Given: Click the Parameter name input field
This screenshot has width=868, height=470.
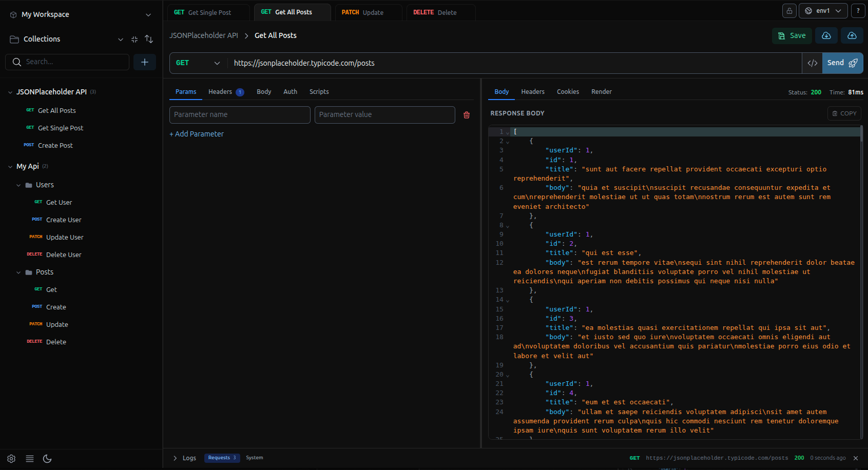Looking at the screenshot, I should (239, 114).
